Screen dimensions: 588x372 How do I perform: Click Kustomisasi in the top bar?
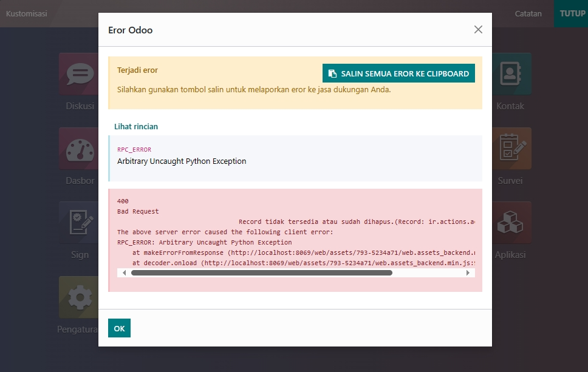[27, 13]
